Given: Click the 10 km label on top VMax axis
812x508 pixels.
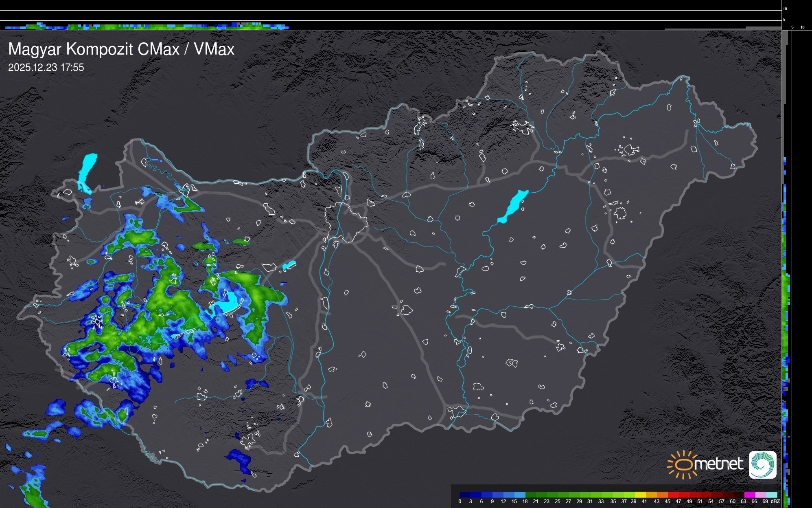Looking at the screenshot, I should coord(785,9).
